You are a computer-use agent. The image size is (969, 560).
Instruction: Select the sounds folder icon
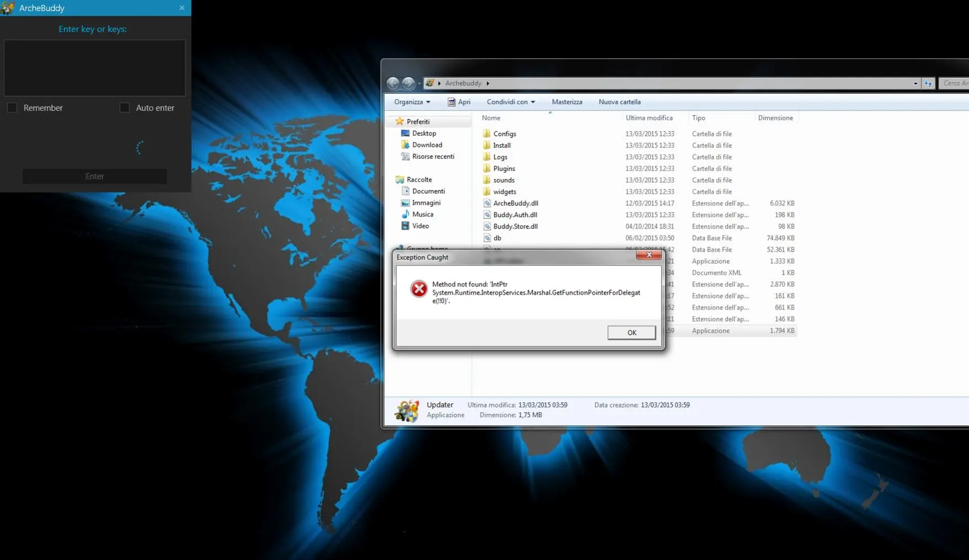(487, 180)
